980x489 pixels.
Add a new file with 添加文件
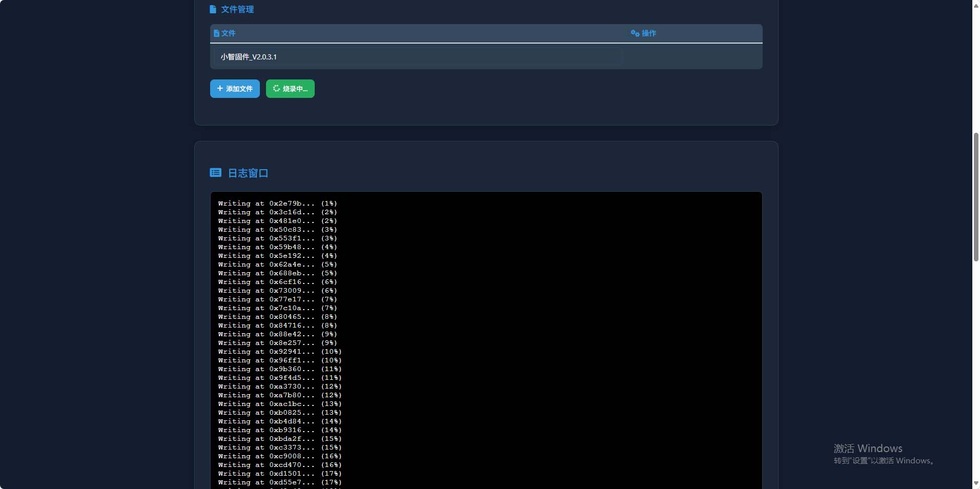(x=235, y=89)
